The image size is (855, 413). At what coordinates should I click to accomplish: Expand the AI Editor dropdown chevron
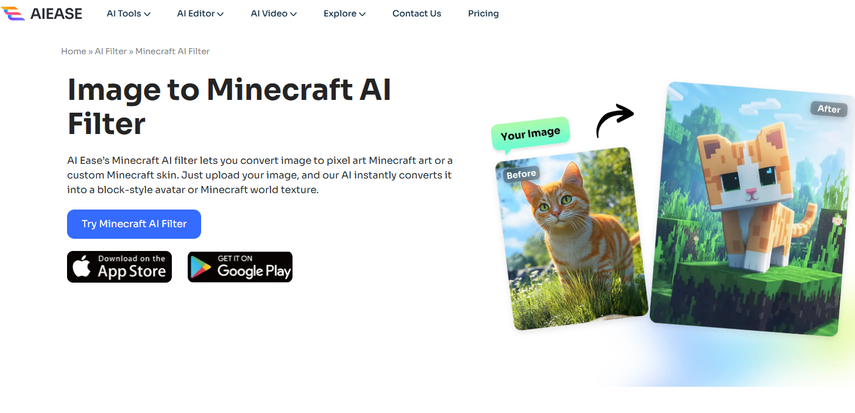(x=220, y=14)
